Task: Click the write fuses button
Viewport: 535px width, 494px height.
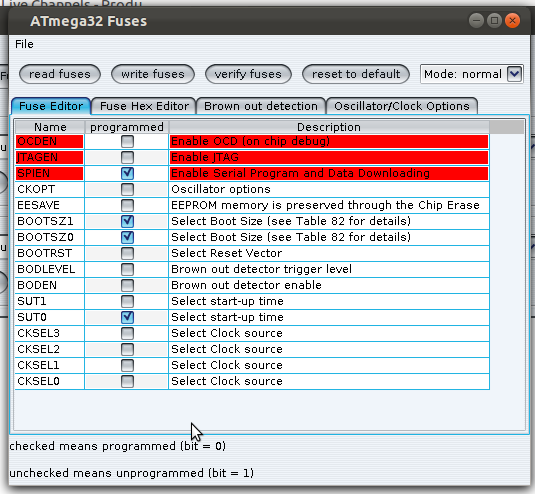Action: pyautogui.click(x=153, y=74)
